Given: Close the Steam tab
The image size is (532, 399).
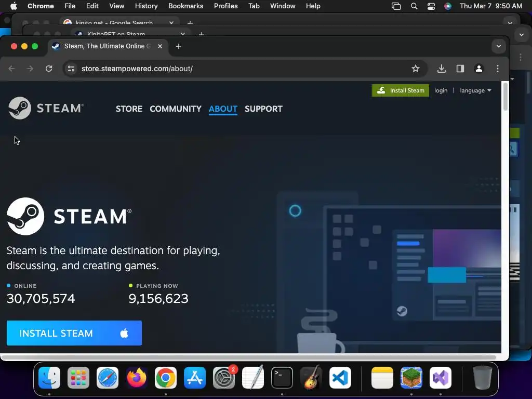Looking at the screenshot, I should click(160, 46).
